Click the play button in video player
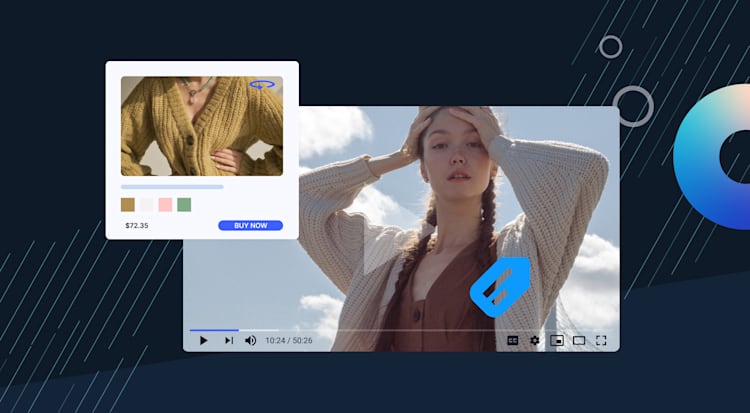 [204, 341]
